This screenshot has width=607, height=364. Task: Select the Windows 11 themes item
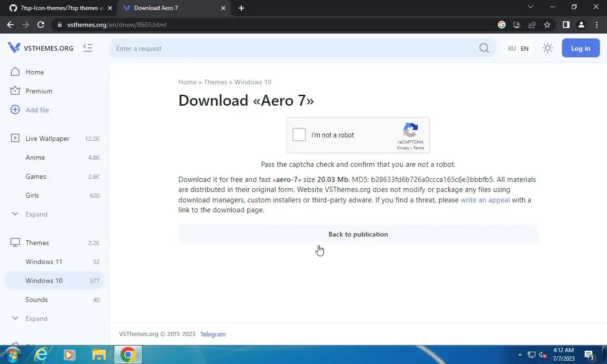55,262
